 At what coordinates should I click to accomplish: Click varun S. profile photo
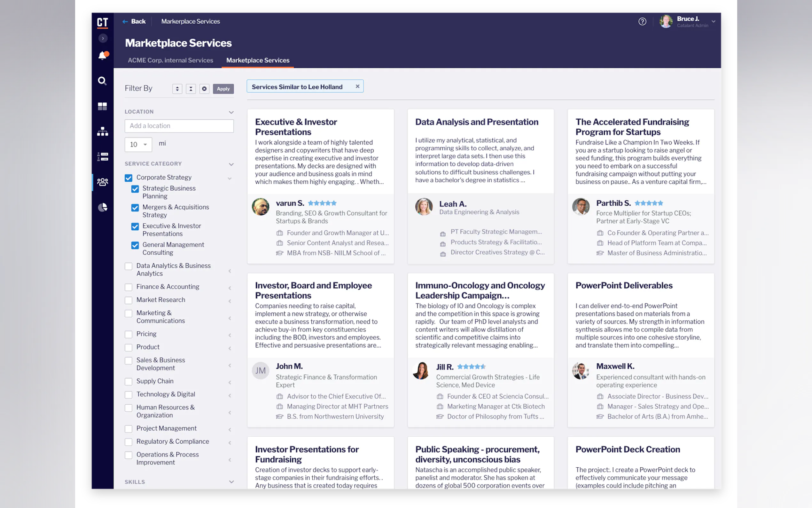[x=261, y=207]
